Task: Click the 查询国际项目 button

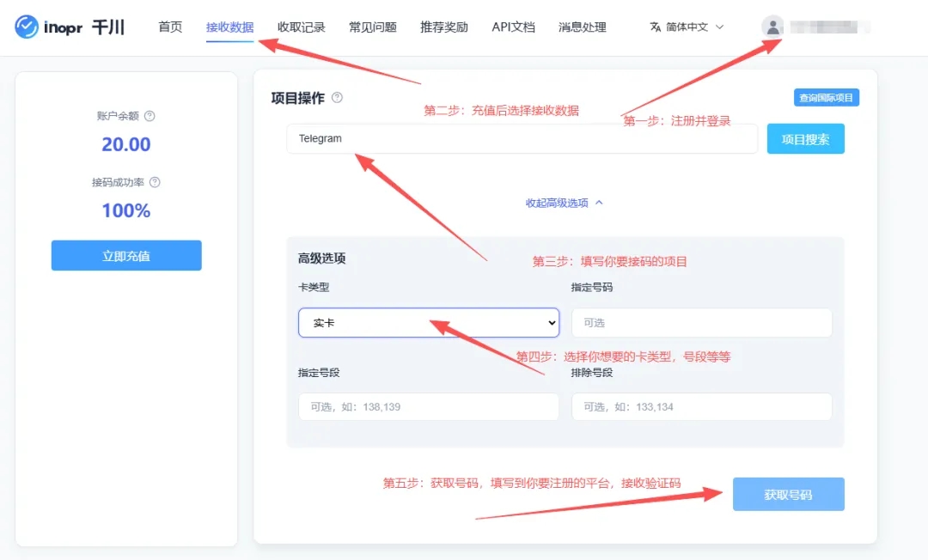Action: click(826, 98)
